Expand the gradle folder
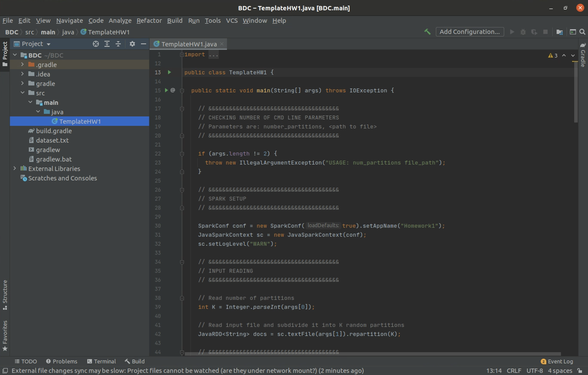 [x=23, y=83]
